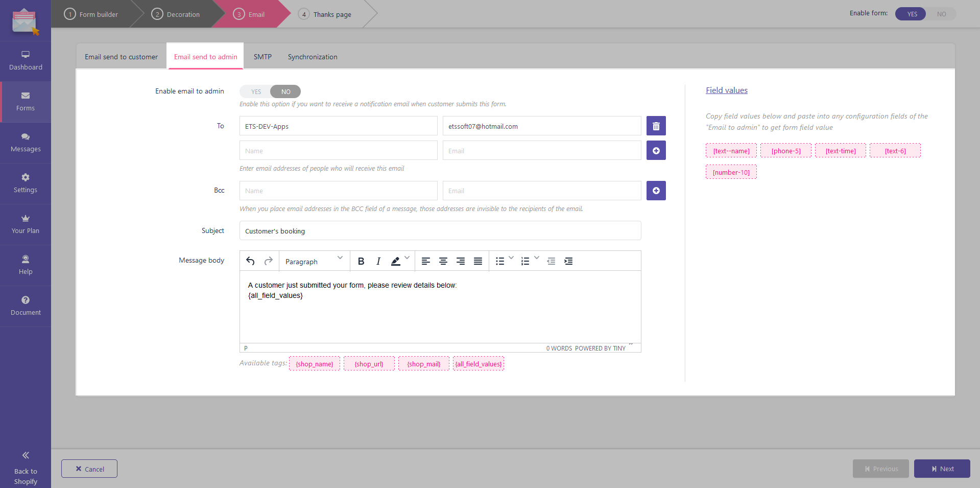Select Email send to admin tab
The width and height of the screenshot is (980, 488).
205,57
